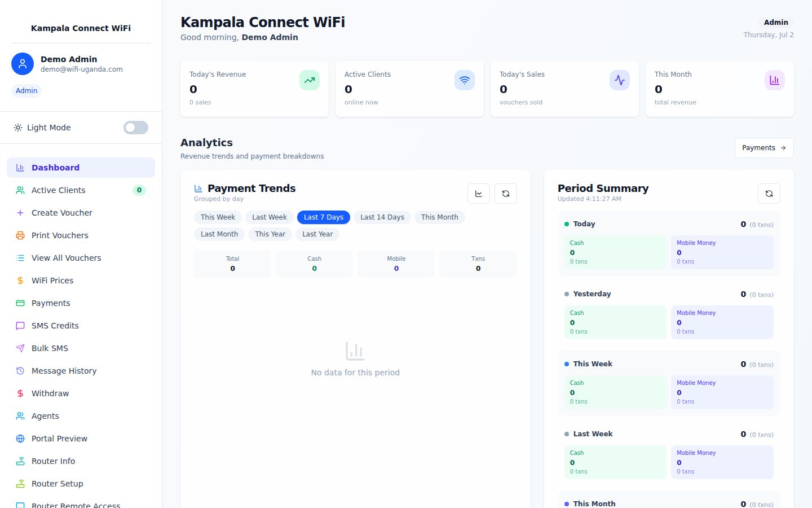Click the Active Clients WiFi icon
Image resolution: width=812 pixels, height=508 pixels.
[465, 80]
